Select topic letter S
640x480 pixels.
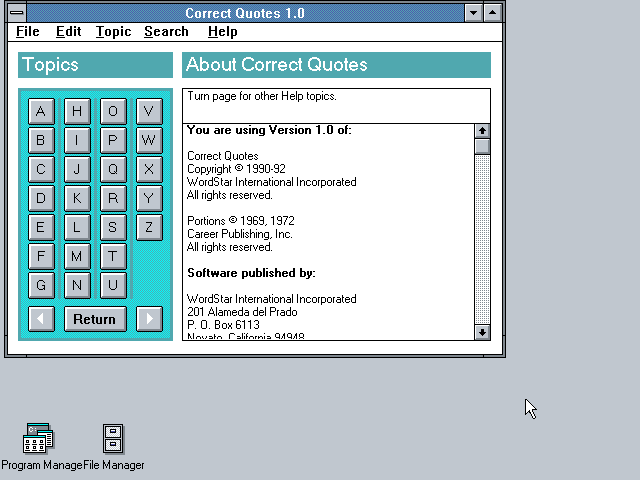click(113, 227)
